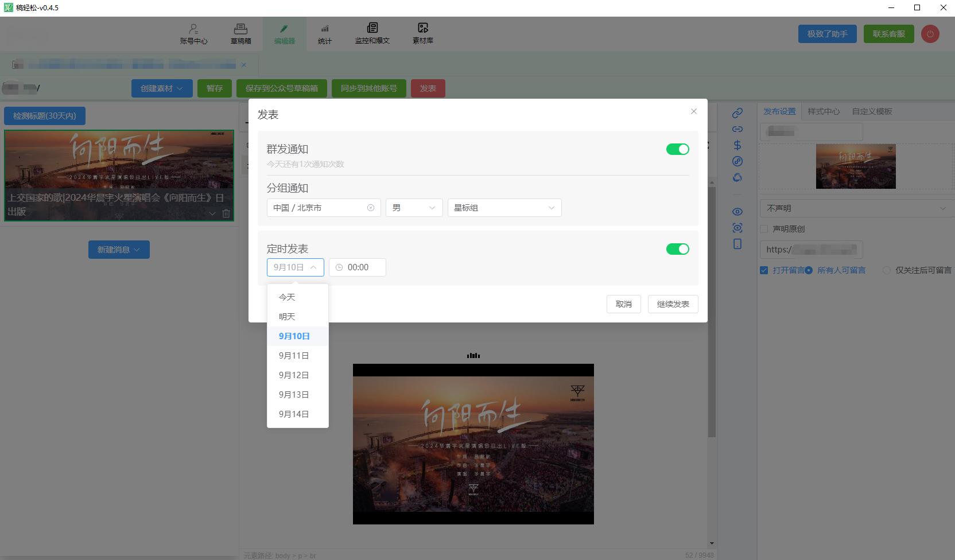
Task: Click the dollar sign icon in sidebar
Action: pos(737,145)
